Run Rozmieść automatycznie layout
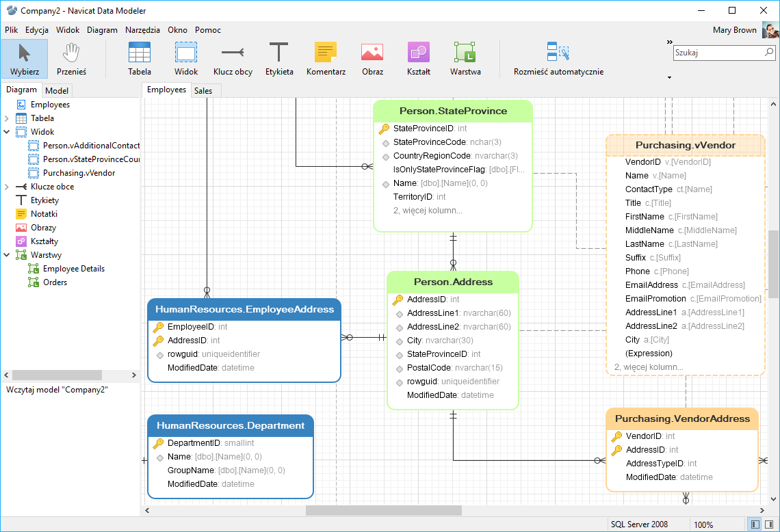The width and height of the screenshot is (780, 532). (558, 59)
